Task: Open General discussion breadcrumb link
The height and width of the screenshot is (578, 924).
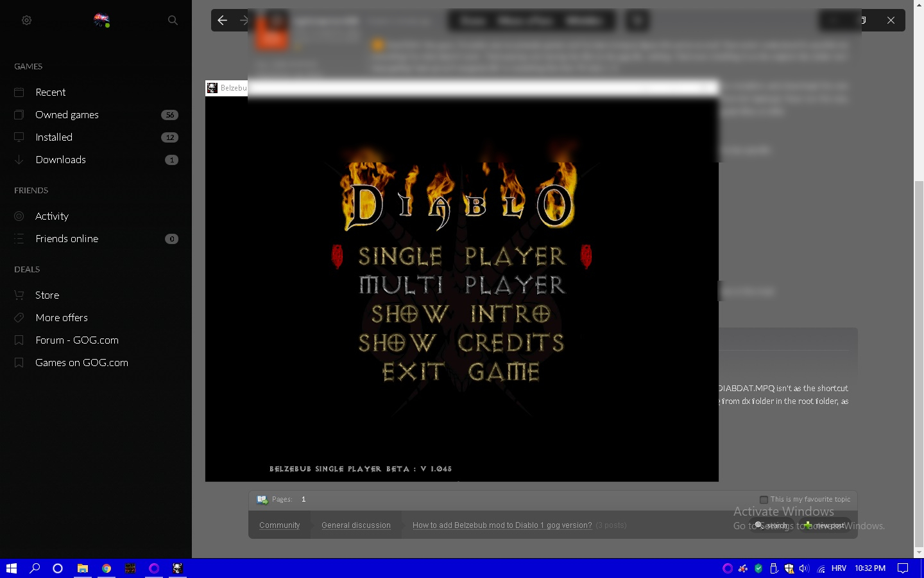Action: pos(356,525)
